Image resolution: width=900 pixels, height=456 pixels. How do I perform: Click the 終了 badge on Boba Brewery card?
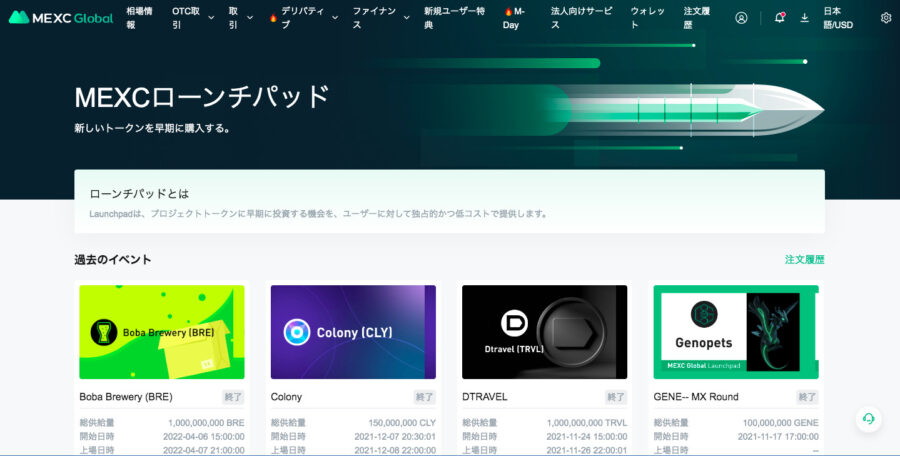pyautogui.click(x=233, y=397)
